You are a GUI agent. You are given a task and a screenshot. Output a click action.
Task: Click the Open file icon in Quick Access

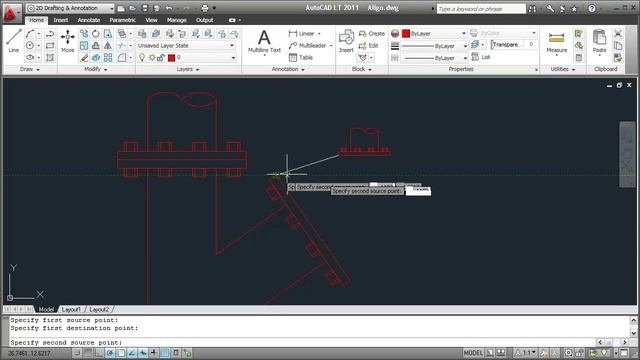click(x=133, y=8)
